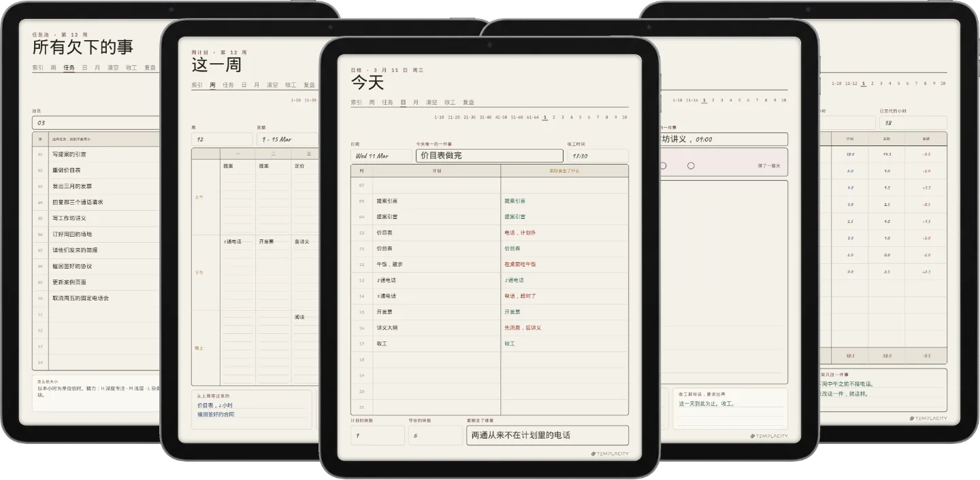The height and width of the screenshot is (480, 980).
Task: Jump to pages 61-64 on 今天 page
Action: [532, 117]
